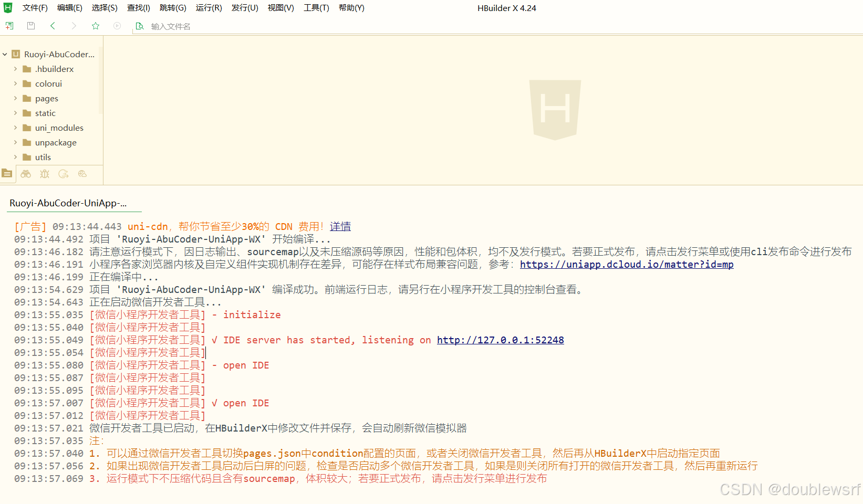Image resolution: width=863 pixels, height=504 pixels.
Task: Click the new file toolbar icon
Action: coord(9,26)
